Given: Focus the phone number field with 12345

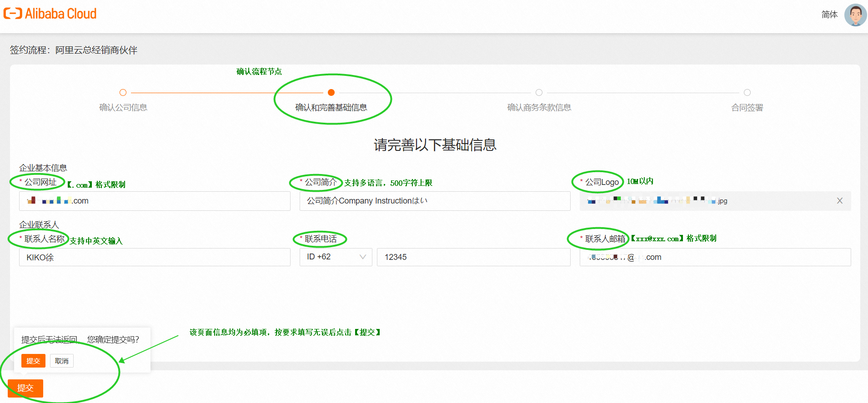Looking at the screenshot, I should point(474,257).
